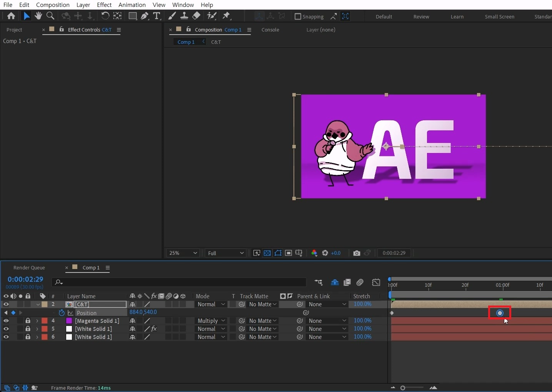This screenshot has height=392, width=552.
Task: Open C&T layer Track Matte dropdown
Action: [262, 304]
